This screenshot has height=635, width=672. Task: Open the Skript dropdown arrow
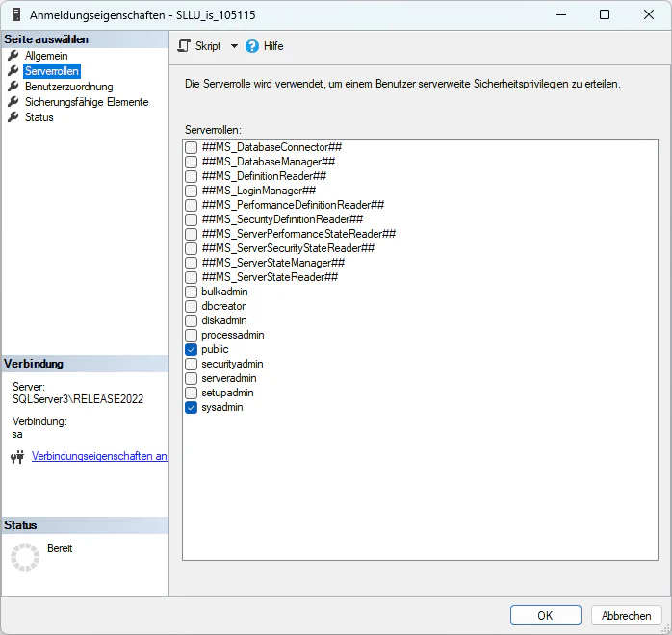234,46
